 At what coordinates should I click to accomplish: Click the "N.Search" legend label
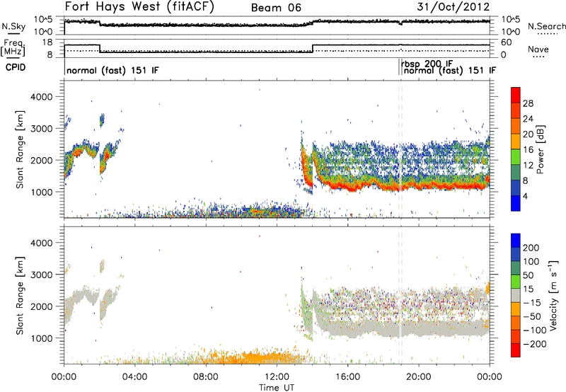tap(547, 26)
